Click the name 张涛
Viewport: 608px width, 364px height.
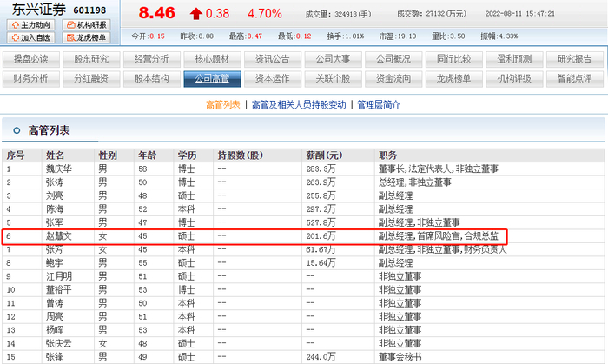coord(55,182)
